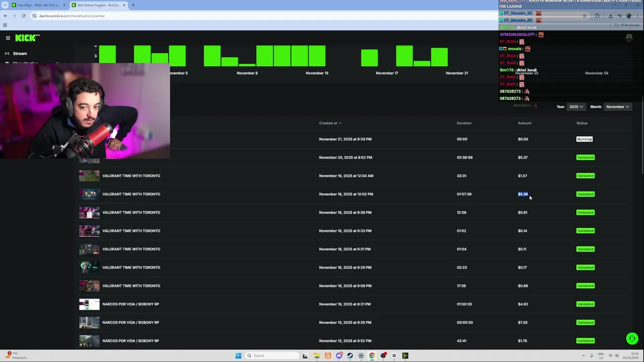Open the All Bookmarks folder
The width and height of the screenshot is (644, 362).
tap(627, 25)
